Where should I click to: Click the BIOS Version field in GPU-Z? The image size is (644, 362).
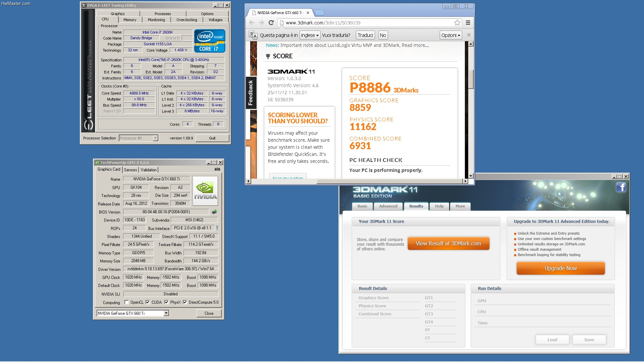pyautogui.click(x=166, y=212)
